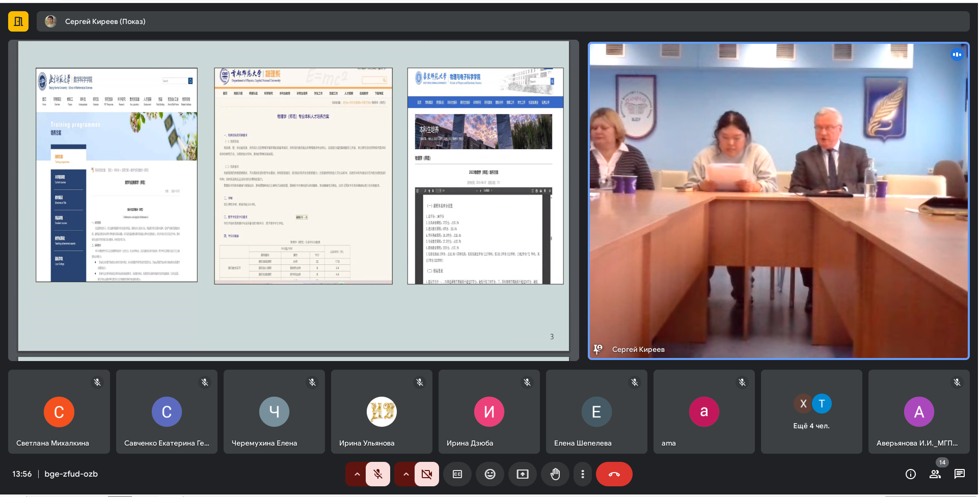The image size is (980, 497).
Task: Turn on your camera
Action: click(x=426, y=474)
